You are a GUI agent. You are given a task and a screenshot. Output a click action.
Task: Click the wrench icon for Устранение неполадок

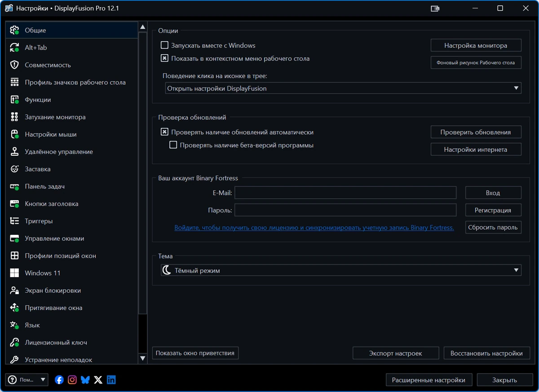pyautogui.click(x=14, y=360)
